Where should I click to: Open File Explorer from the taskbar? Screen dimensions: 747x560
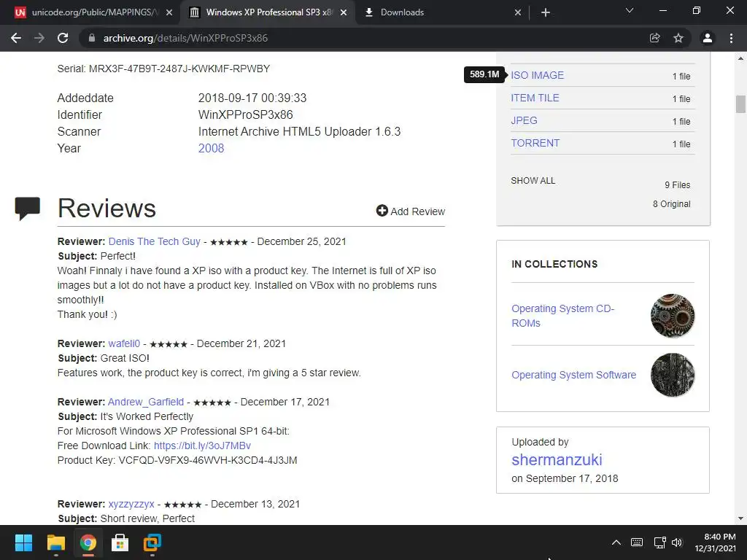point(55,542)
